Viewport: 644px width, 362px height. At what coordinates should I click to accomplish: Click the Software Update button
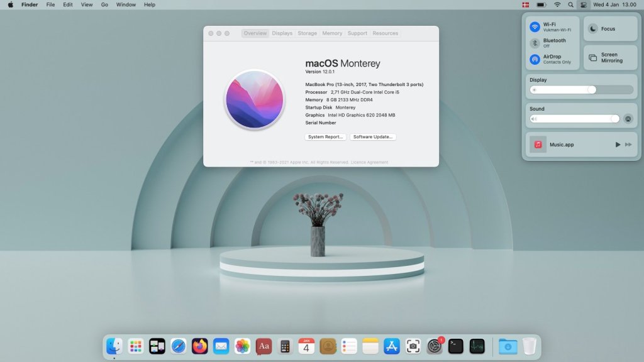coord(373,137)
